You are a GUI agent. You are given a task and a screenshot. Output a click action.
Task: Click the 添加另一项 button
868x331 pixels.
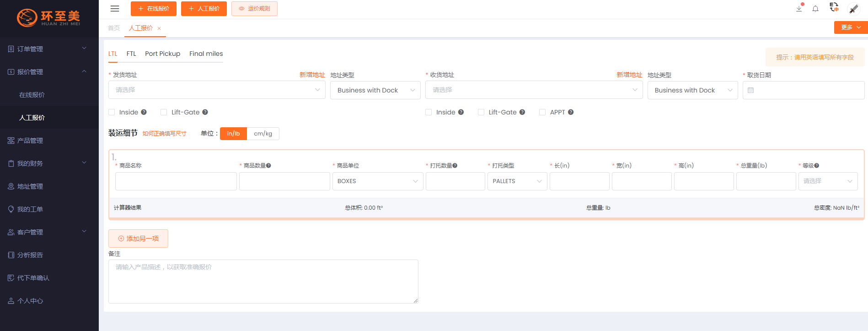(138, 239)
